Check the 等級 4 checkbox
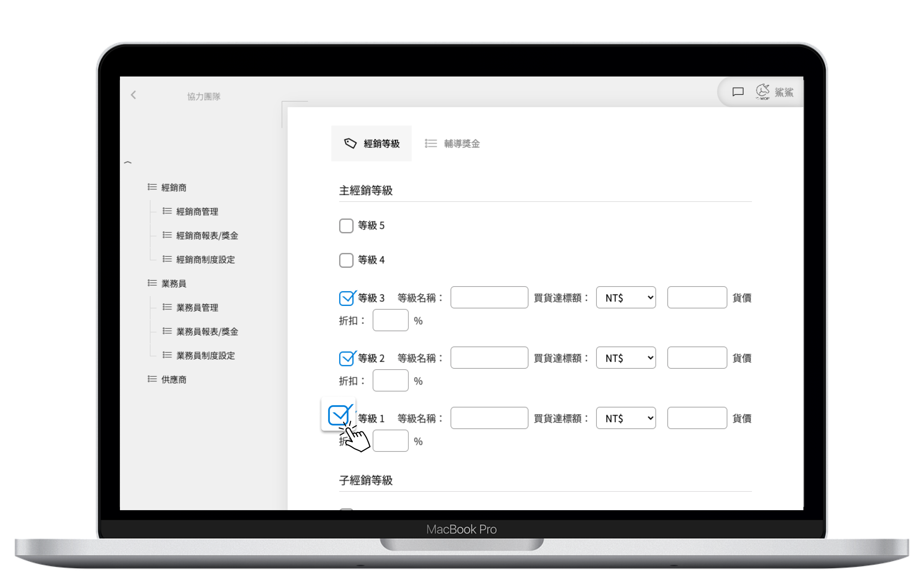 coord(346,260)
